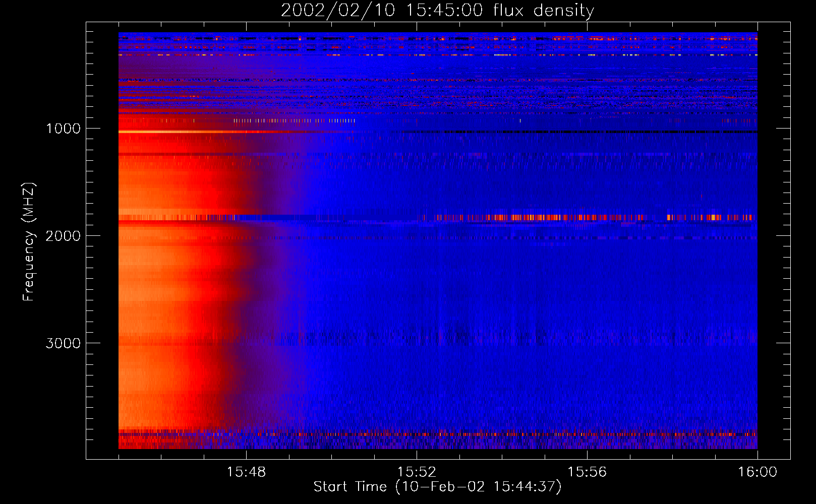Screen dimensions: 816x504
Task: Select the 2000 frequency axis label
Action: tap(63, 236)
